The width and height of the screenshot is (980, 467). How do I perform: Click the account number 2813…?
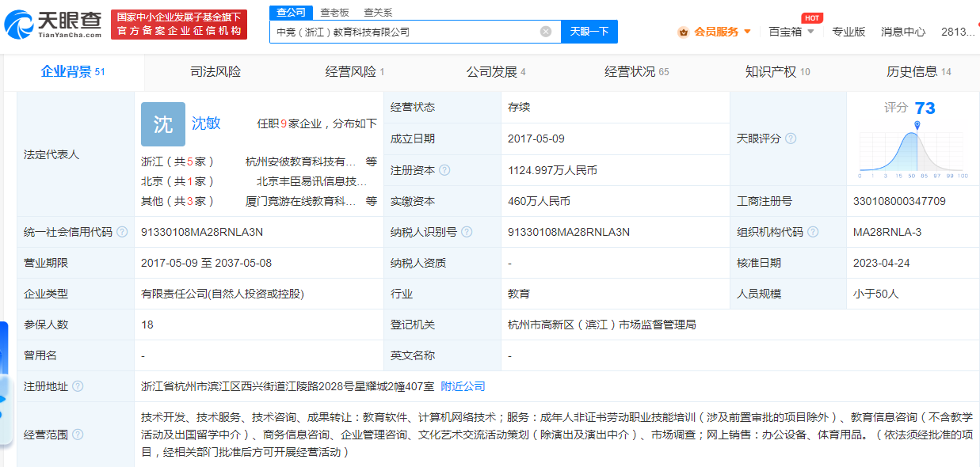point(958,32)
